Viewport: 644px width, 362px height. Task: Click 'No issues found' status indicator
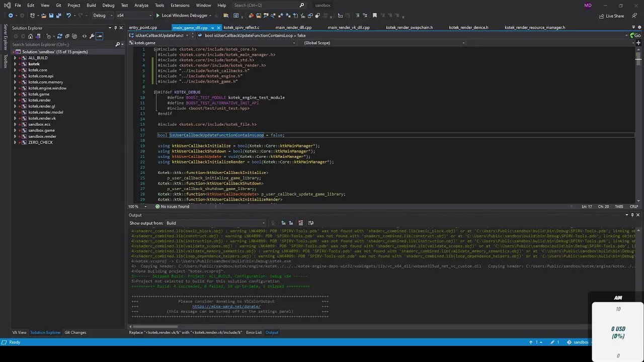pos(173,207)
